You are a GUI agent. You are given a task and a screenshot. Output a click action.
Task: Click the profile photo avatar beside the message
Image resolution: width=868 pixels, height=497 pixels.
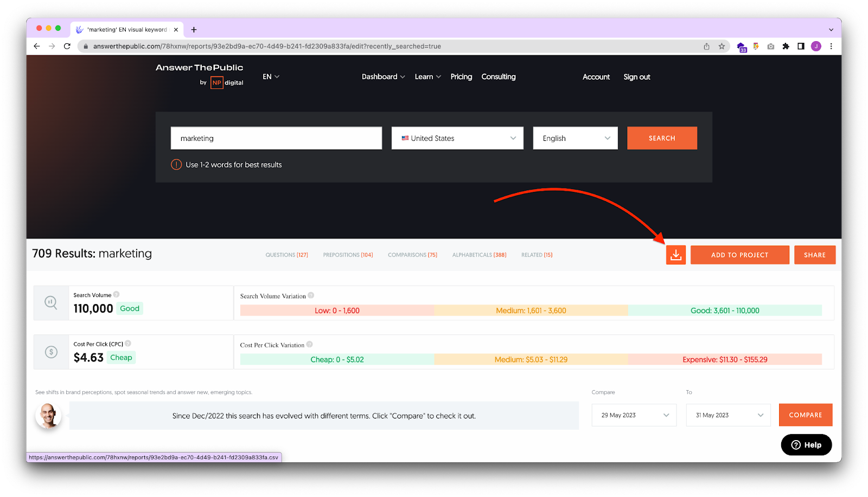click(x=48, y=416)
